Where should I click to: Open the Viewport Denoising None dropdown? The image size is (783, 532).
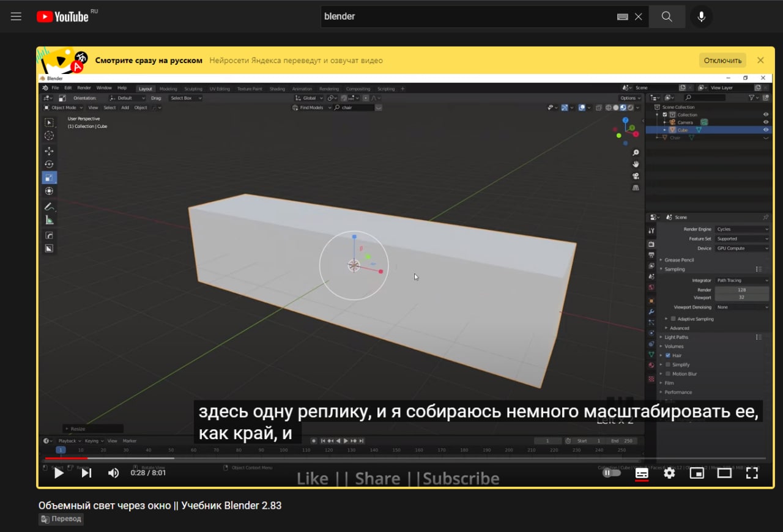click(742, 307)
